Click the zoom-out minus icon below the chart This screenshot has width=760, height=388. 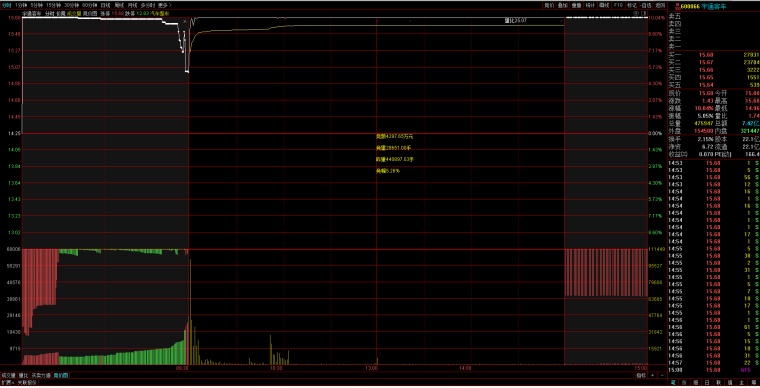point(662,375)
